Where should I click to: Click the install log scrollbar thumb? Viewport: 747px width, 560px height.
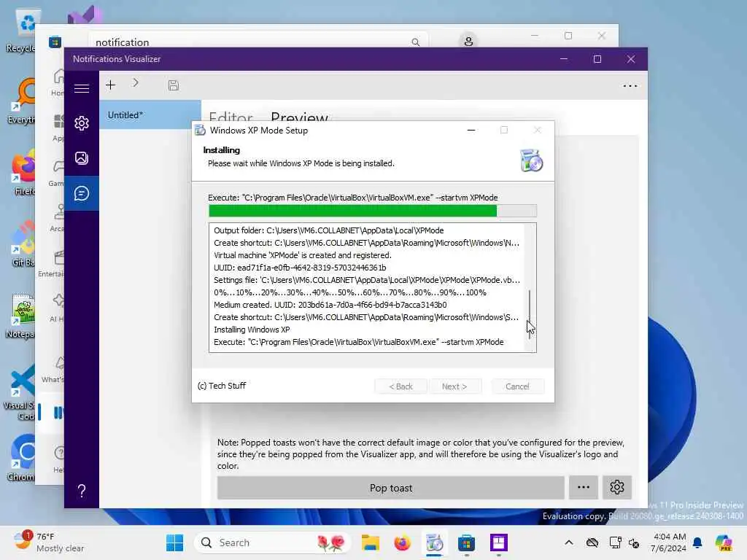click(530, 314)
